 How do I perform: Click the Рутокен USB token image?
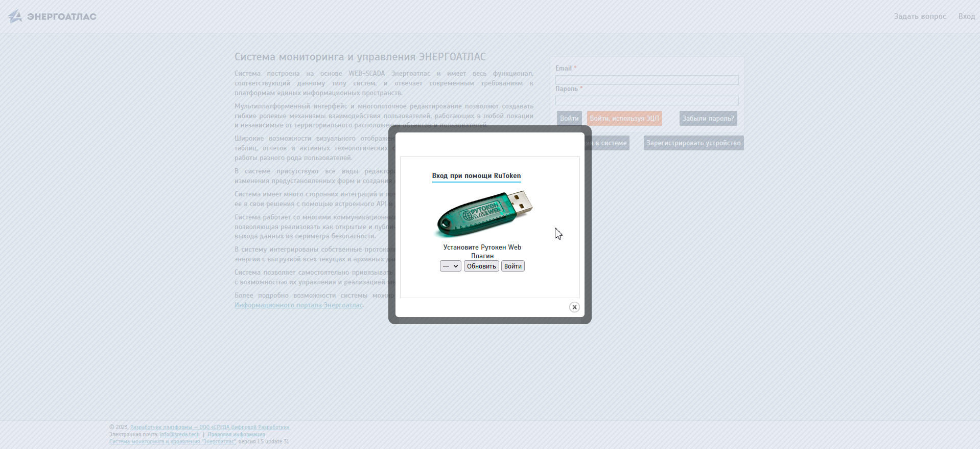pyautogui.click(x=483, y=214)
